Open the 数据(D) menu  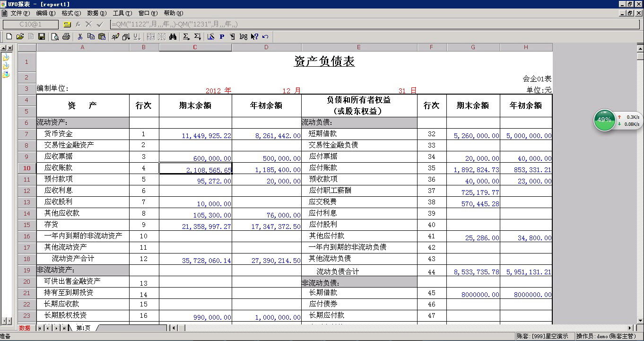[97, 13]
